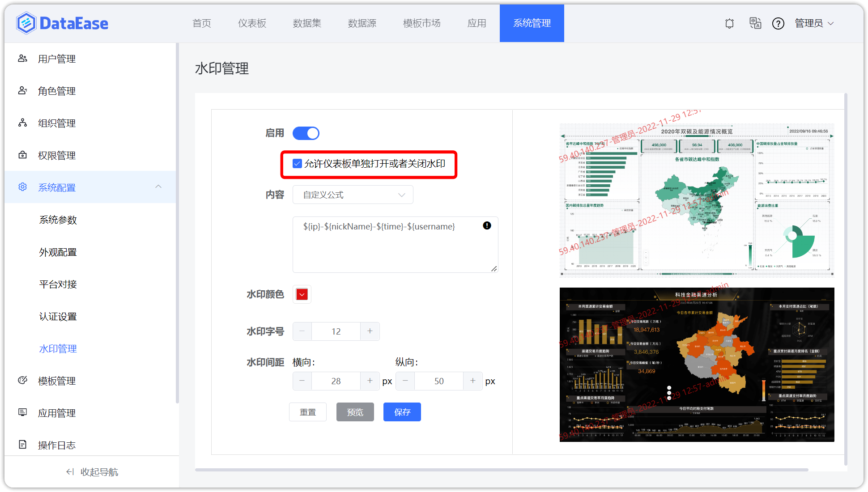
Task: Uncheck 允许仪表板单独打开或者关闭水印
Action: coord(297,164)
